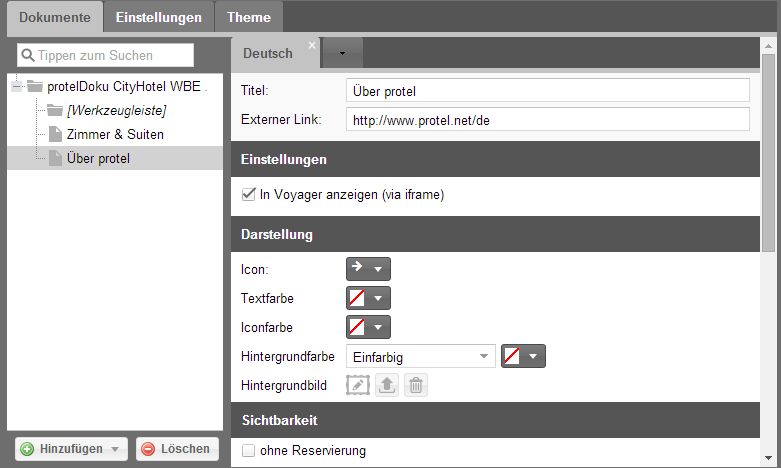Image resolution: width=781 pixels, height=468 pixels.
Task: Open the language selection dropdown arrow
Action: click(342, 53)
